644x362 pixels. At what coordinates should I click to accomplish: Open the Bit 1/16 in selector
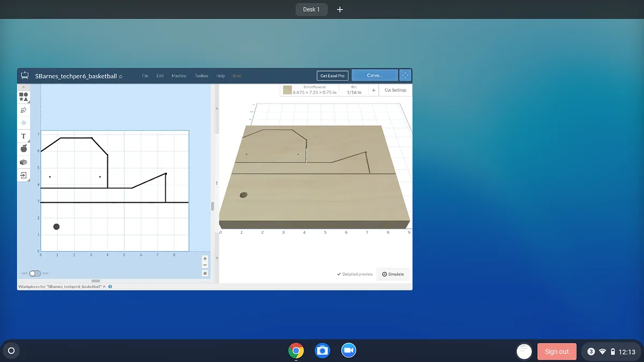coord(354,90)
